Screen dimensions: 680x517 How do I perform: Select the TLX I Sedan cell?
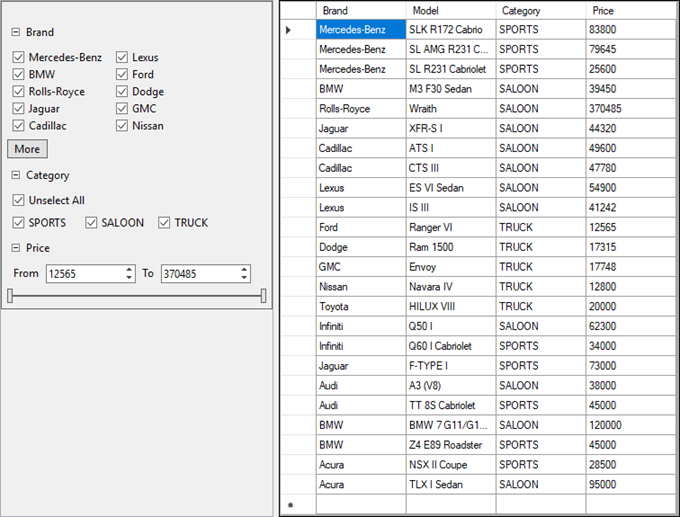tap(451, 484)
